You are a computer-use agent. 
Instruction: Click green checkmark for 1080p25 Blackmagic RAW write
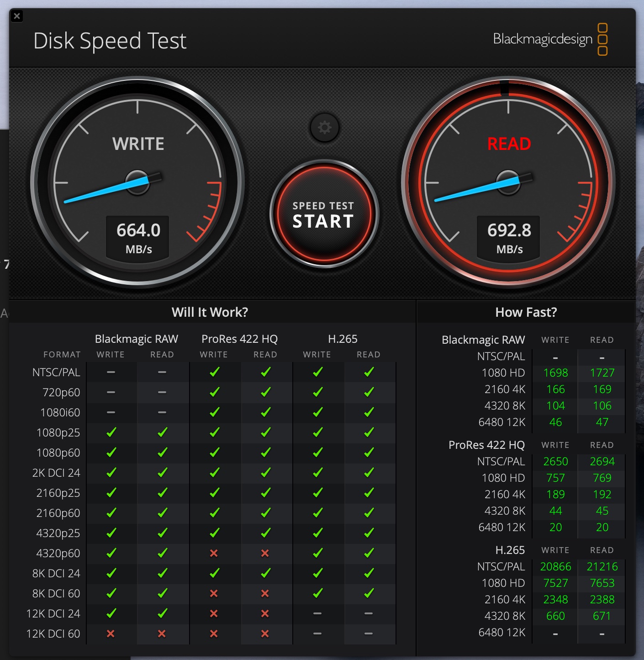pos(111,432)
